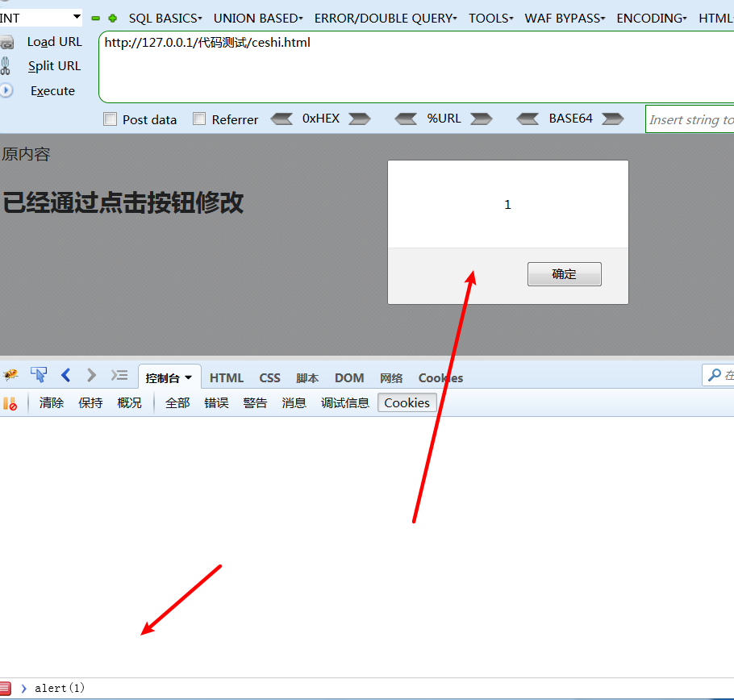Click the Load URL icon

tap(6, 43)
